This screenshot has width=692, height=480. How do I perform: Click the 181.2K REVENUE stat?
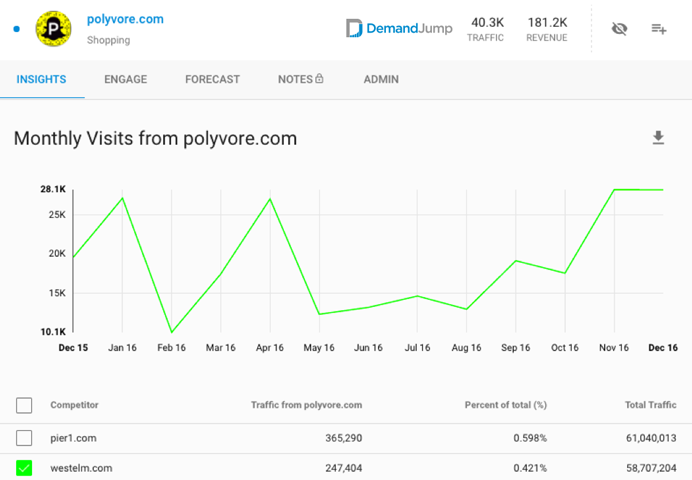click(547, 30)
